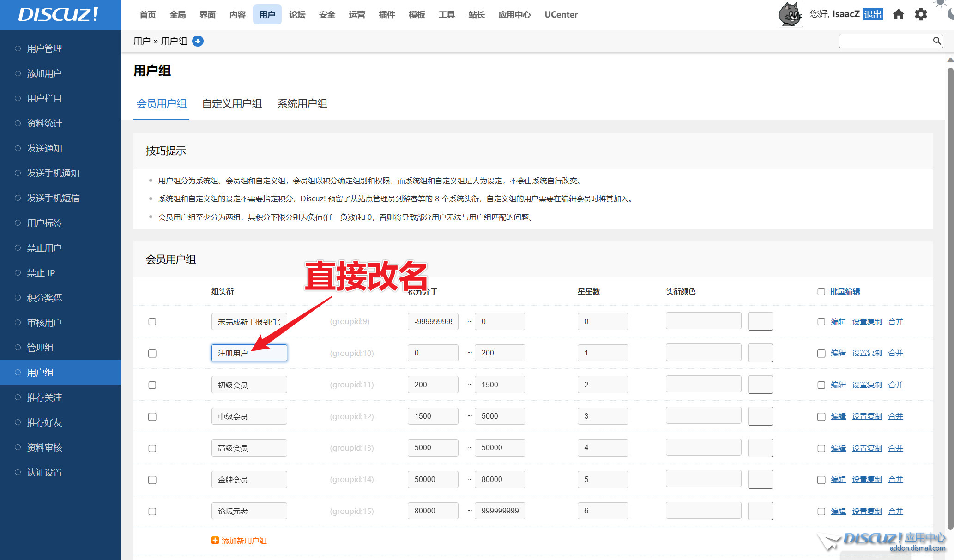Check the 编辑 checkbox on the 论坛元老 row
Viewport: 954px width, 560px height.
coord(821,511)
